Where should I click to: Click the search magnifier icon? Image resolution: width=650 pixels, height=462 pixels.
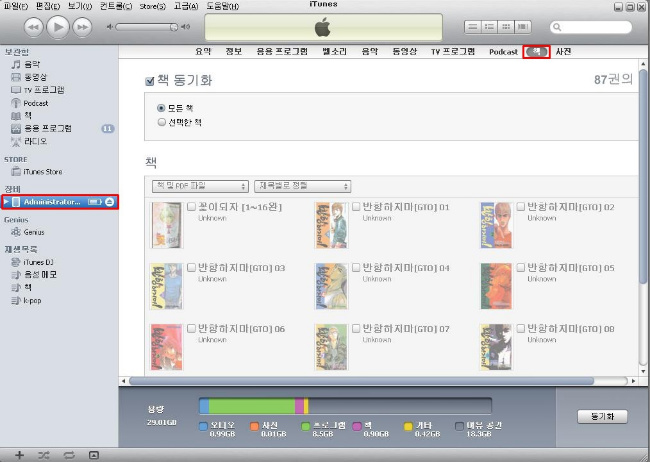click(557, 27)
